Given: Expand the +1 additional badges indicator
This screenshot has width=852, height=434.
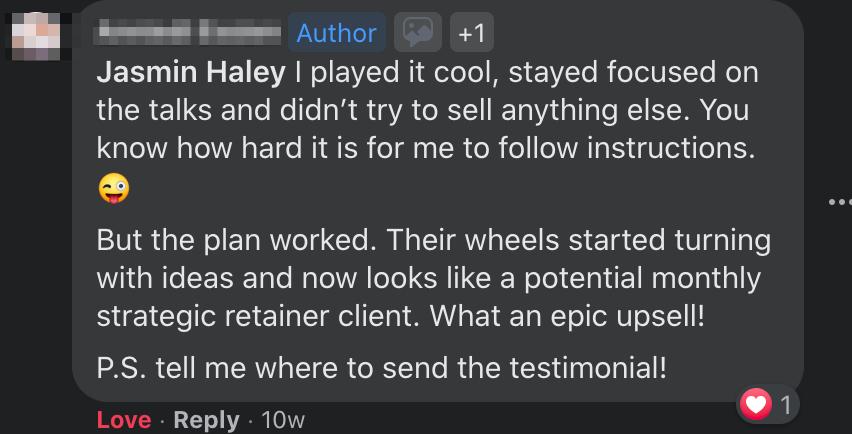Looking at the screenshot, I should (471, 34).
